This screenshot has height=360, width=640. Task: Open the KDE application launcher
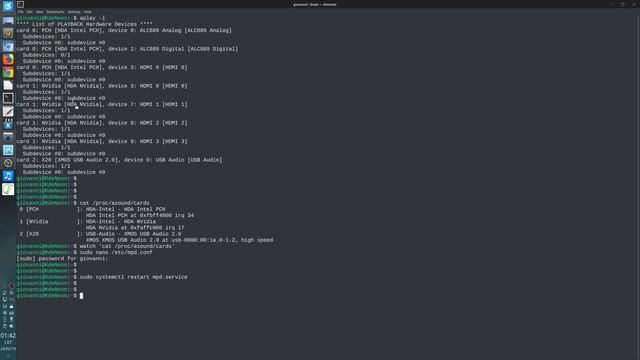[x=8, y=6]
